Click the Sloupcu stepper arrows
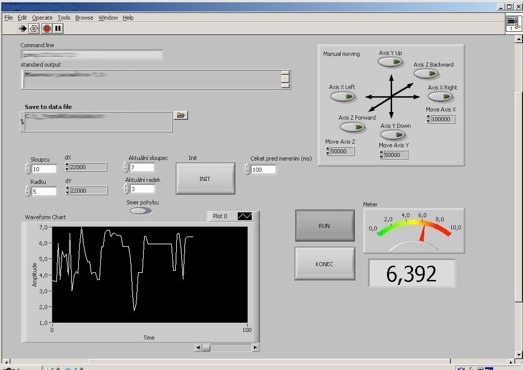Screen dimensions: 523x370 pos(27,168)
